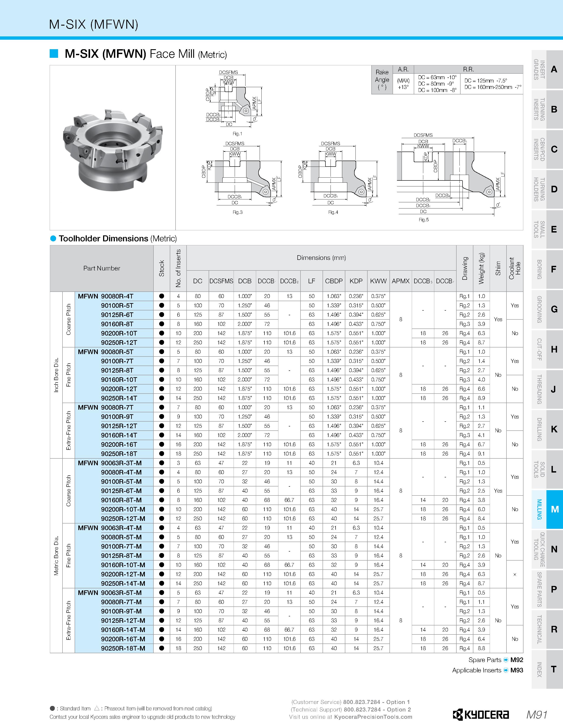Click the Rake Angle table header cell
563x728 pixels.
click(382, 80)
